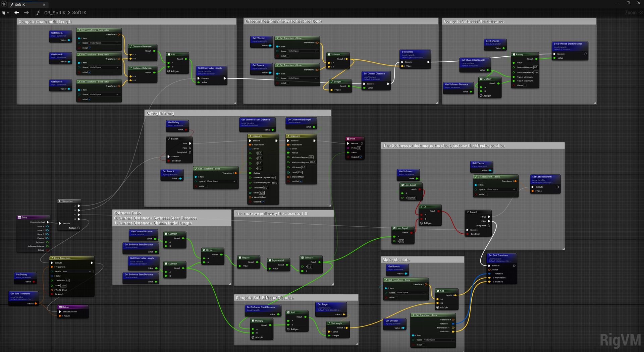This screenshot has height=352, width=644.
Task: Click the ƒ icon on the Soft IK tab
Action: coord(11,5)
